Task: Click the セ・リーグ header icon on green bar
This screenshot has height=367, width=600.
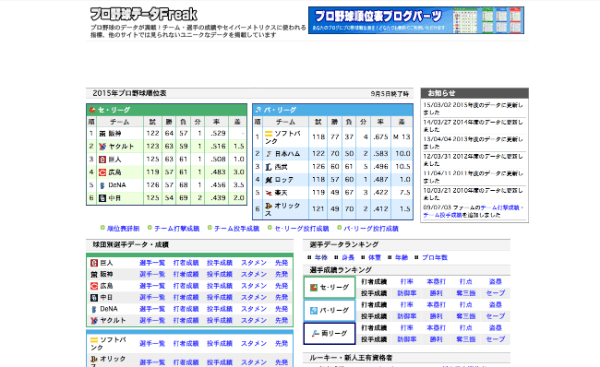Action: coord(92,110)
